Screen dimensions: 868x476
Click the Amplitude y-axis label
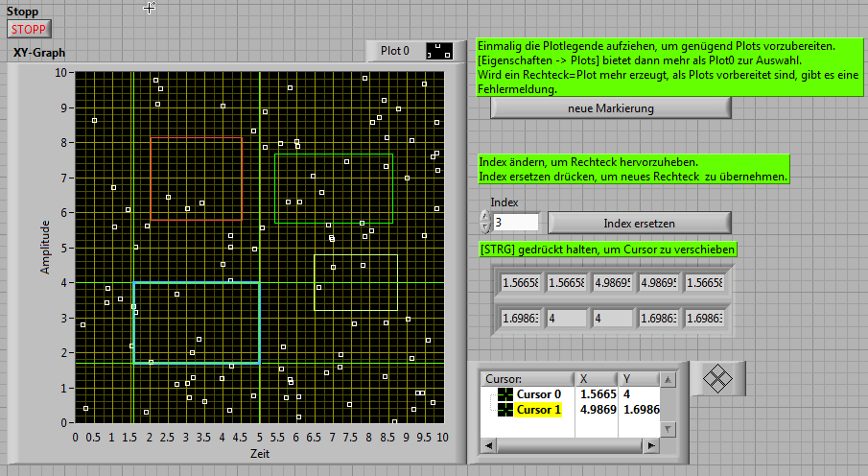(x=45, y=248)
